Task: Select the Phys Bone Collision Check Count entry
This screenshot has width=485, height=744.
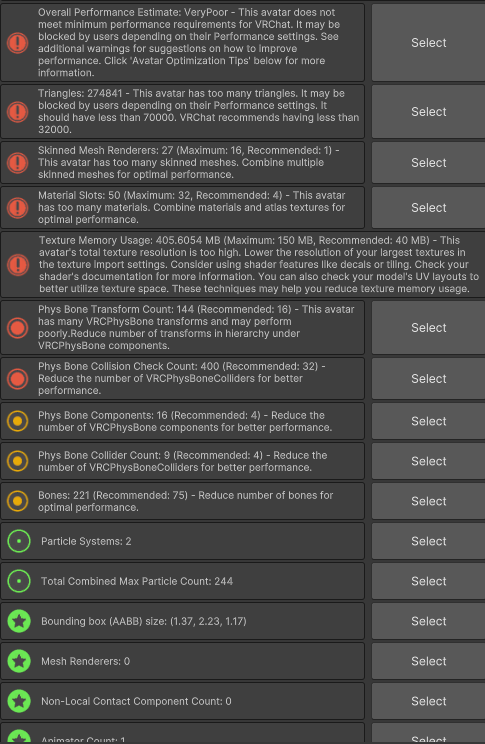Action: click(429, 379)
